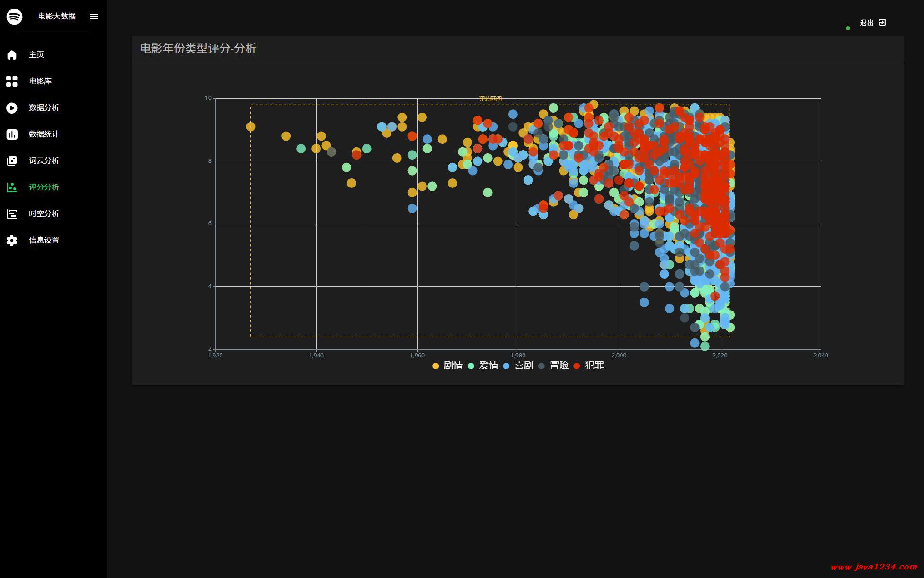Click the gear icon beside 信息设置
This screenshot has height=578, width=924.
[x=12, y=240]
